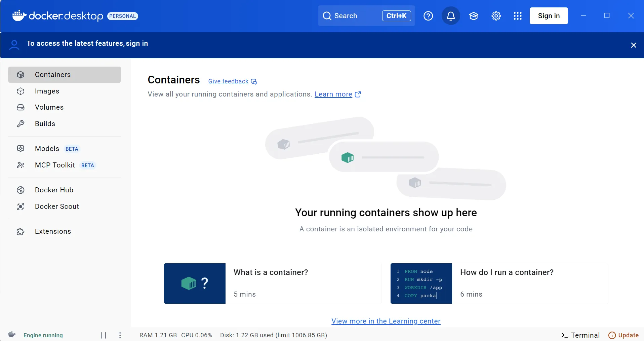644x341 pixels.
Task: Click the 6 mins duration label
Action: click(471, 294)
